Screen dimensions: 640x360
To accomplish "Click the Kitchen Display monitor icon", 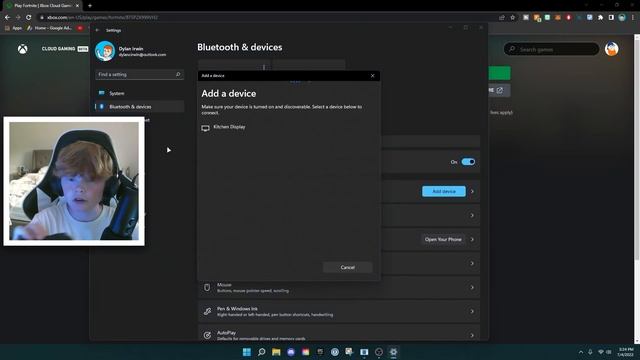I will point(205,128).
